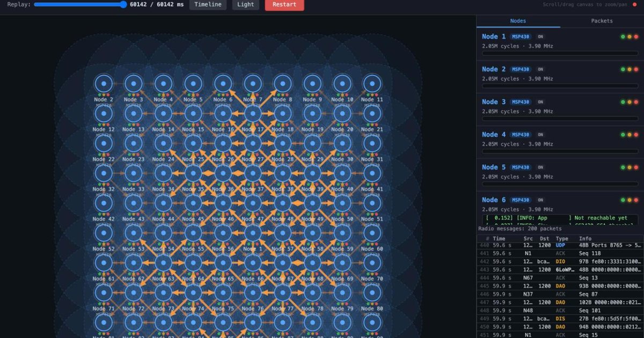644x338 pixels.
Task: Open the Node 1 card title
Action: click(x=494, y=36)
